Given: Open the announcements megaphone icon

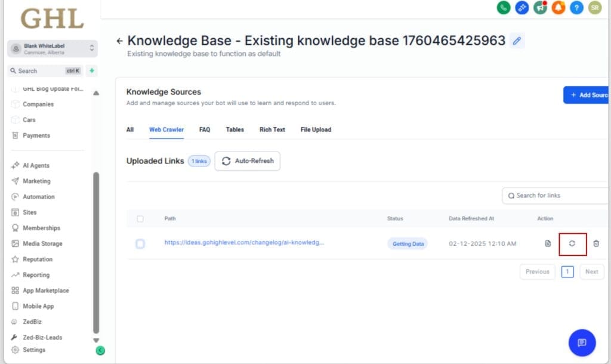Looking at the screenshot, I should pos(540,8).
